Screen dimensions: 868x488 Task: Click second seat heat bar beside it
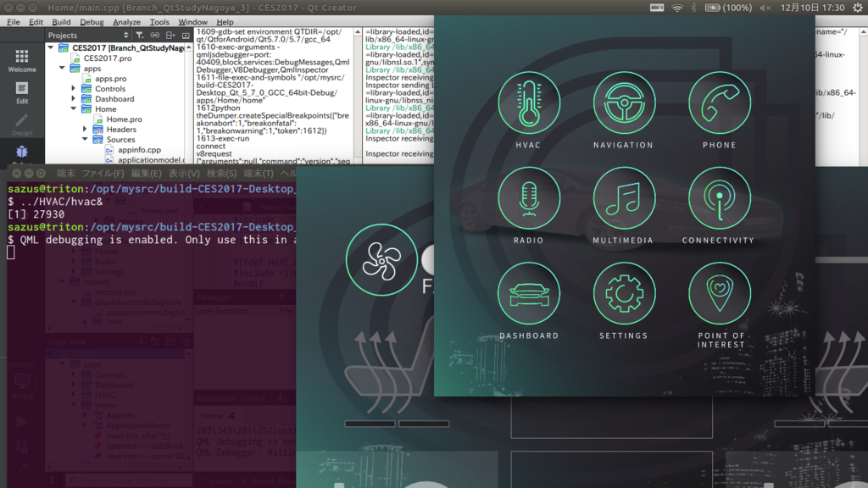click(424, 424)
